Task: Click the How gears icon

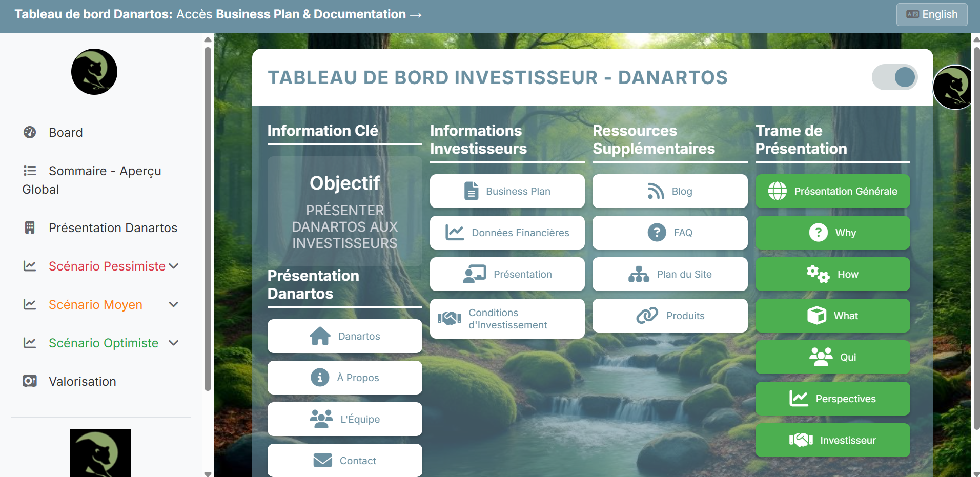Action: (x=818, y=274)
